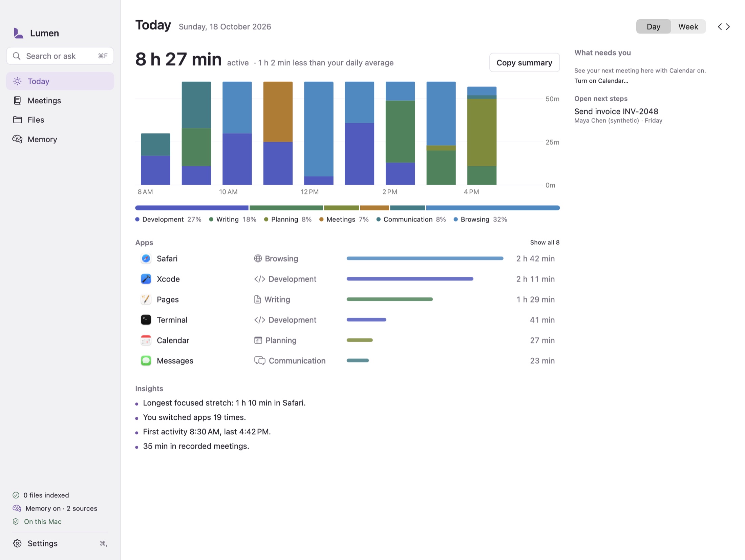Click the 1 h 29 min Pages duration

click(x=535, y=299)
